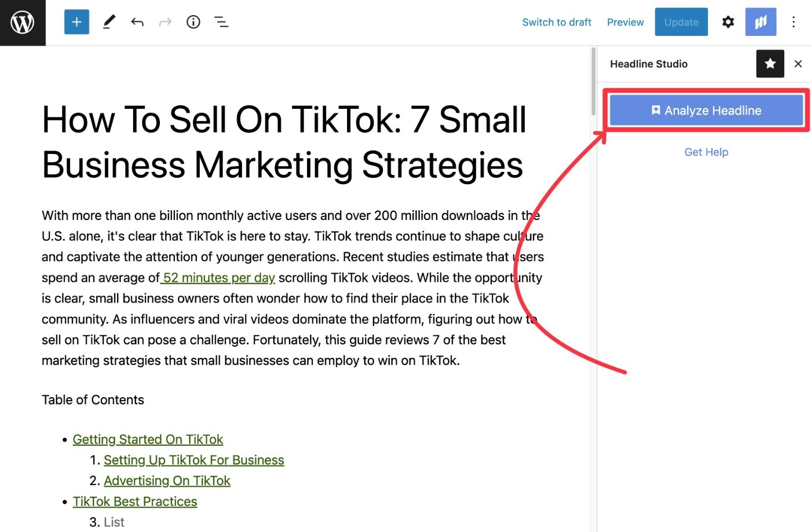Close the Headline Studio panel

point(798,64)
